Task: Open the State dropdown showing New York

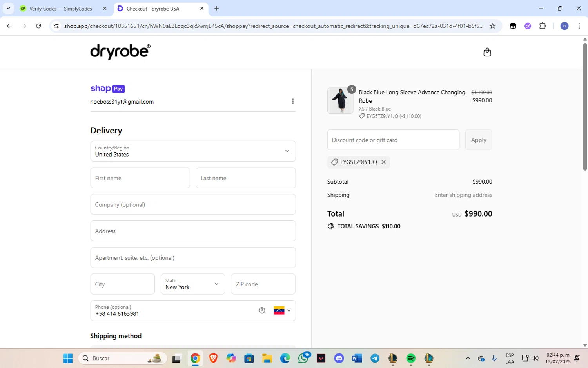Action: tap(193, 284)
